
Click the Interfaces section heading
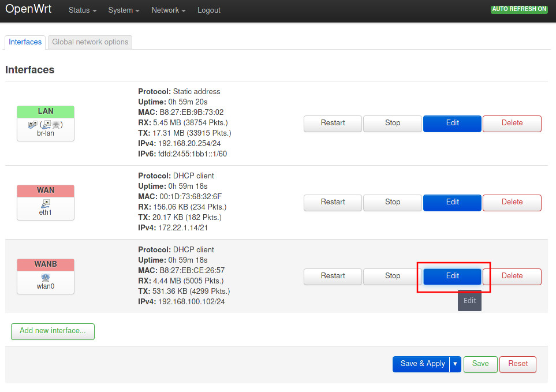point(30,70)
